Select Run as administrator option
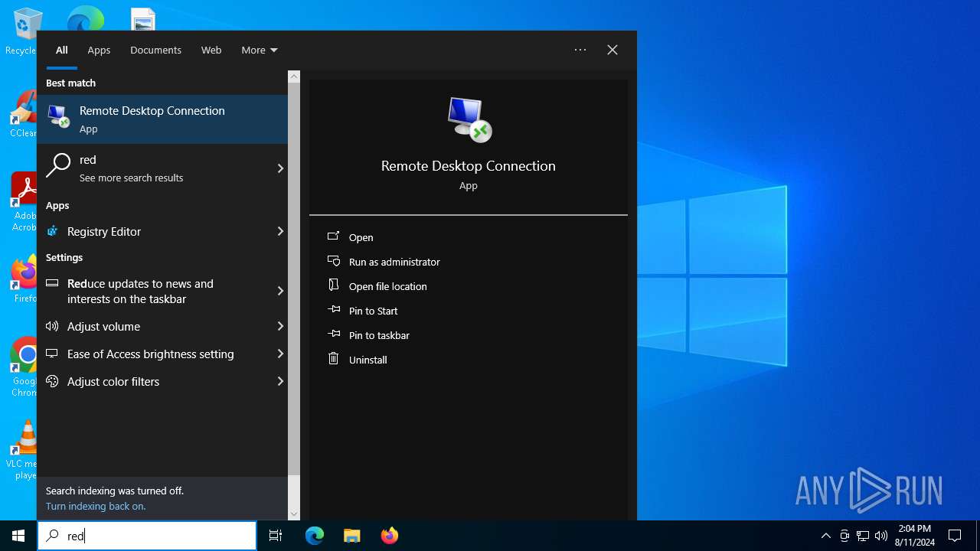The height and width of the screenshot is (551, 980). [394, 262]
